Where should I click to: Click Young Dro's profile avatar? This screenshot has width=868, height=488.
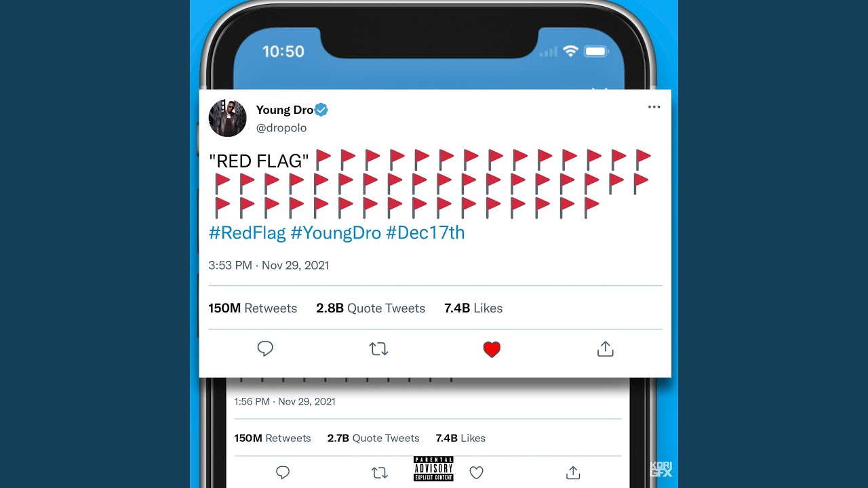pyautogui.click(x=227, y=118)
